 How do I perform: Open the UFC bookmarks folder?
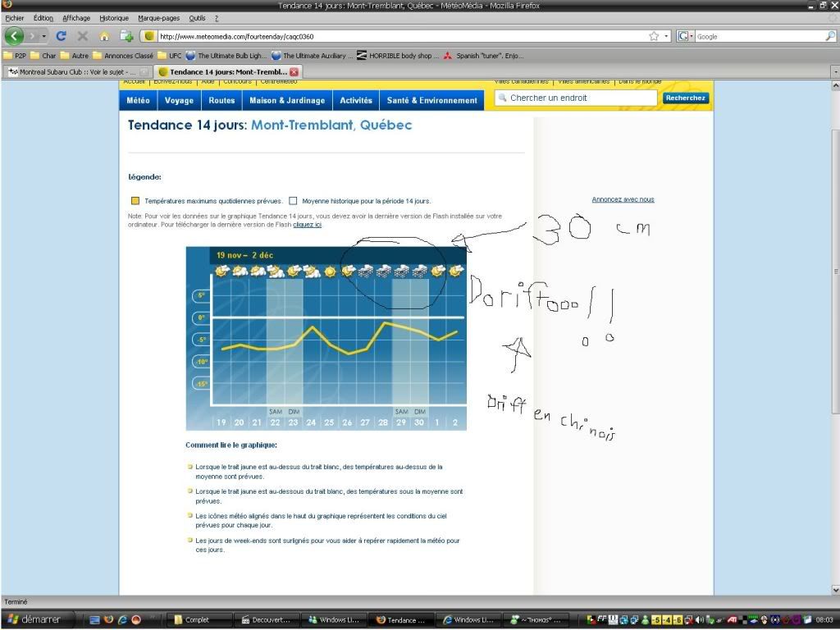tap(170, 55)
